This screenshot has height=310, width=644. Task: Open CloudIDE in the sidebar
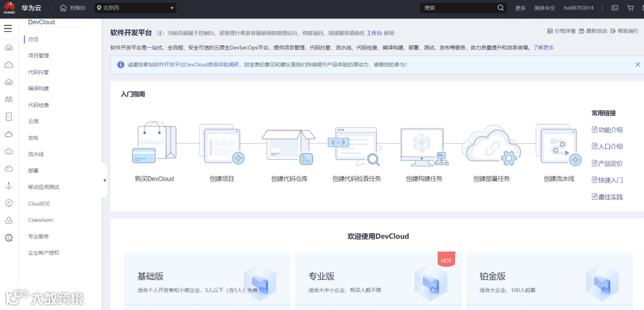[39, 204]
